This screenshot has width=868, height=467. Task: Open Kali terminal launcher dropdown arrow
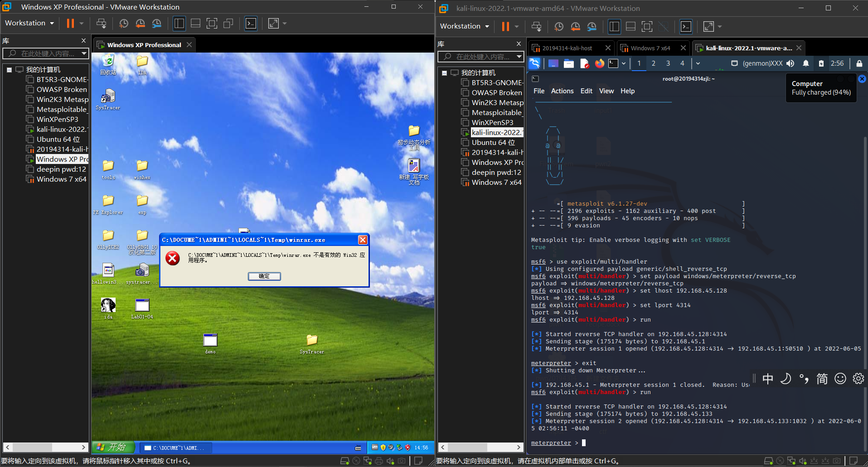(624, 63)
